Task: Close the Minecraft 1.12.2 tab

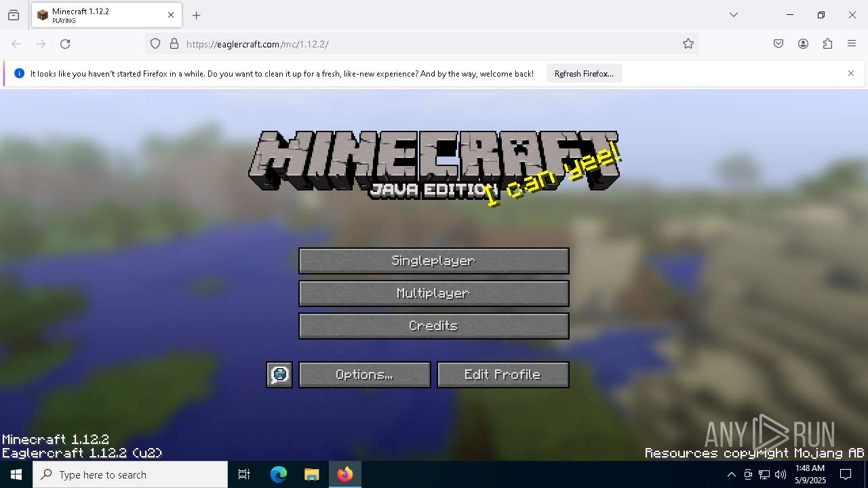Action: (x=171, y=15)
